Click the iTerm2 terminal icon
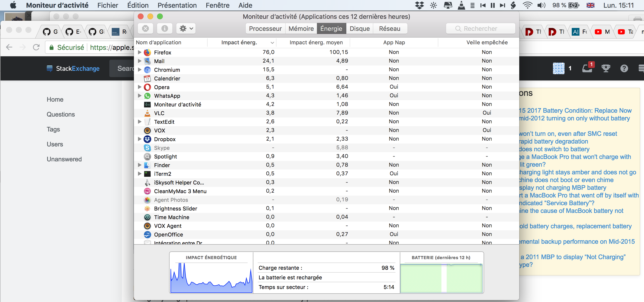Screen dimensions: 644x302 (147, 174)
